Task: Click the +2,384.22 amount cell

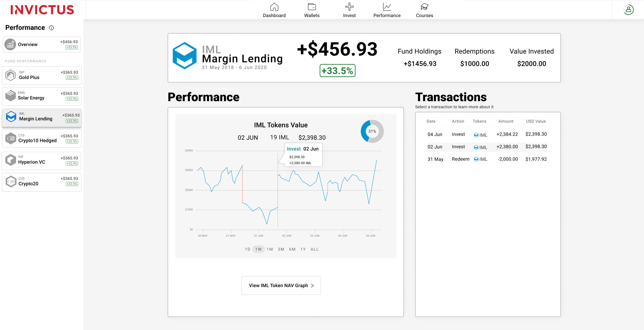Action: point(507,134)
